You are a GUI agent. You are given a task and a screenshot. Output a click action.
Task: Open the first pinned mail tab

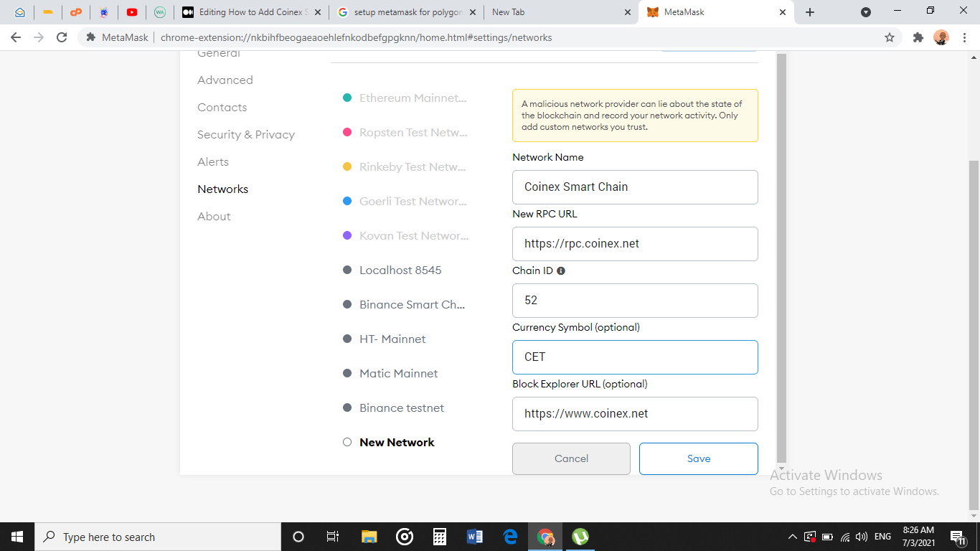20,12
